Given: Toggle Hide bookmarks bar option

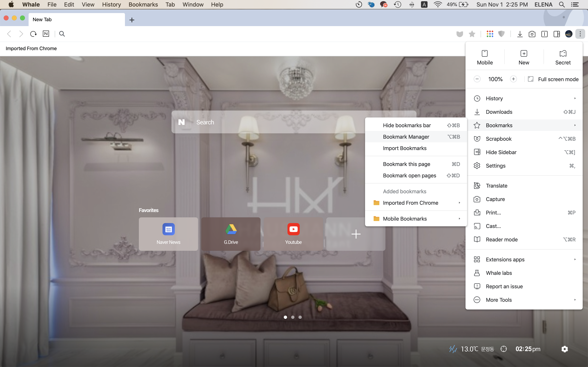Looking at the screenshot, I should coord(407,125).
